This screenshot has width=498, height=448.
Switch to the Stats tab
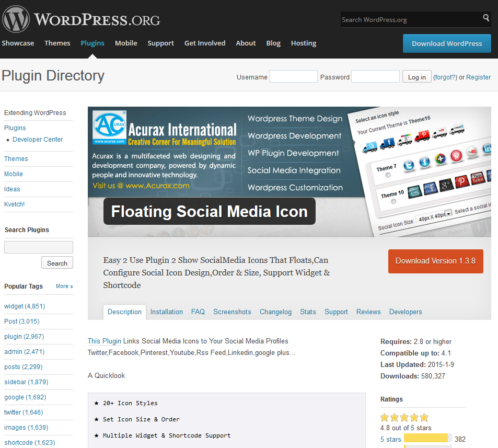point(308,312)
